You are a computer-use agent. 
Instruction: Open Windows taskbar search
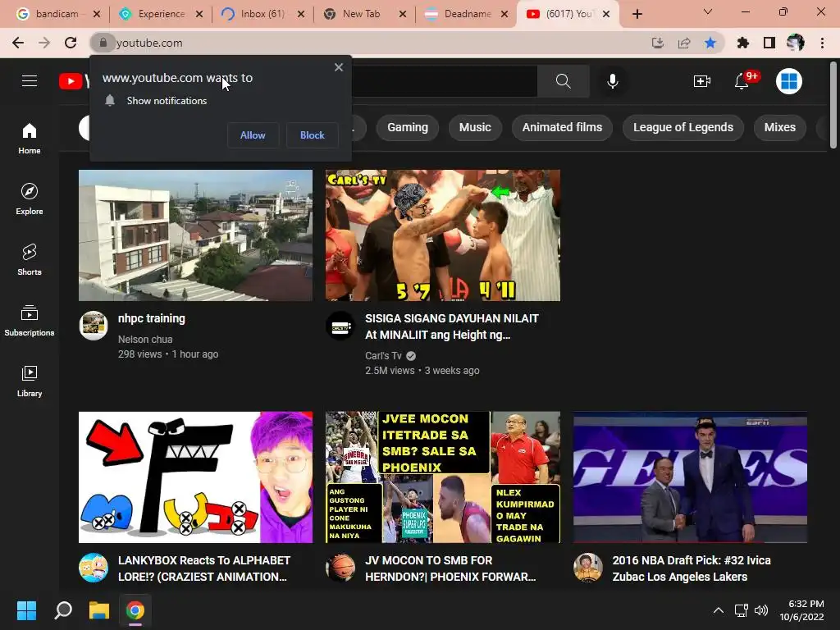(63, 610)
